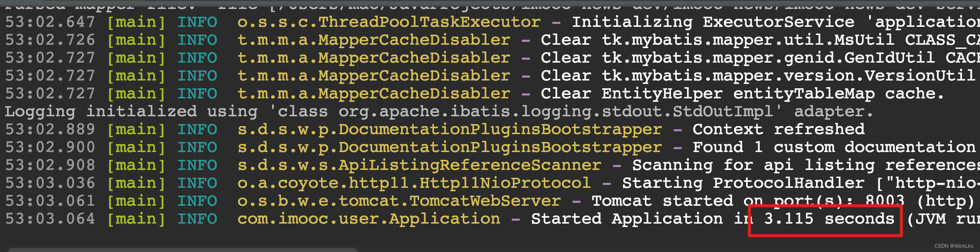This screenshot has width=980, height=252.
Task: Click the INFO level on the Tomcat line
Action: [197, 201]
